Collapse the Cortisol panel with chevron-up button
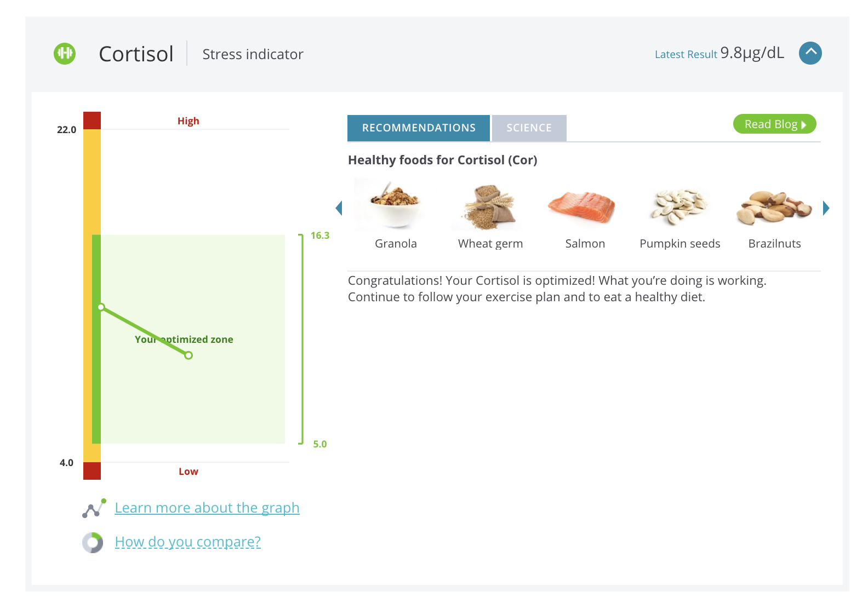 (810, 53)
